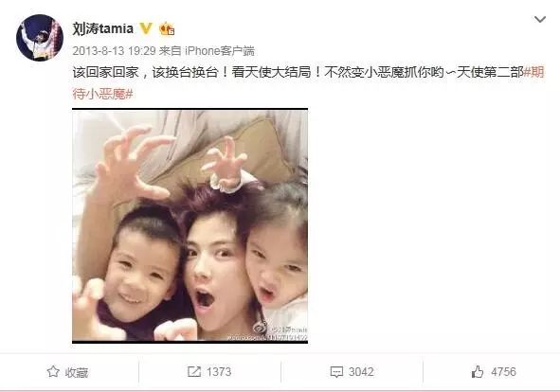Viewport: 560px width, 392px height.
Task: Open the post options chevron menu
Action: click(x=540, y=19)
